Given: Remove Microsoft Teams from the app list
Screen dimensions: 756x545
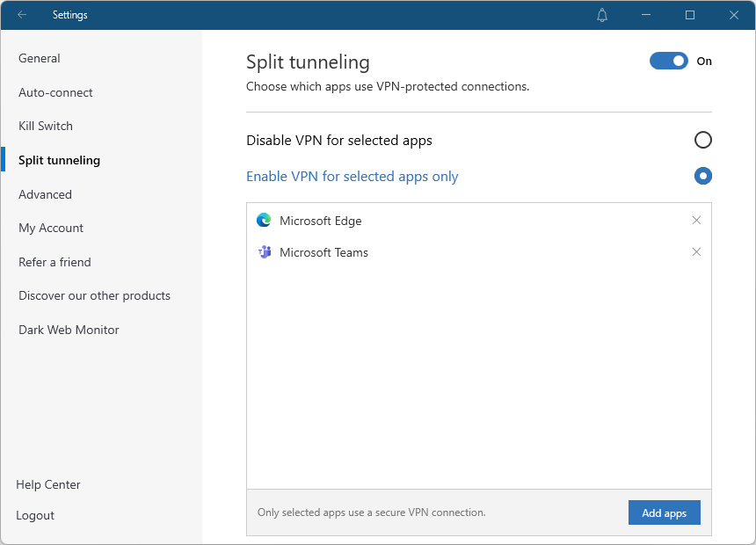Looking at the screenshot, I should point(696,252).
